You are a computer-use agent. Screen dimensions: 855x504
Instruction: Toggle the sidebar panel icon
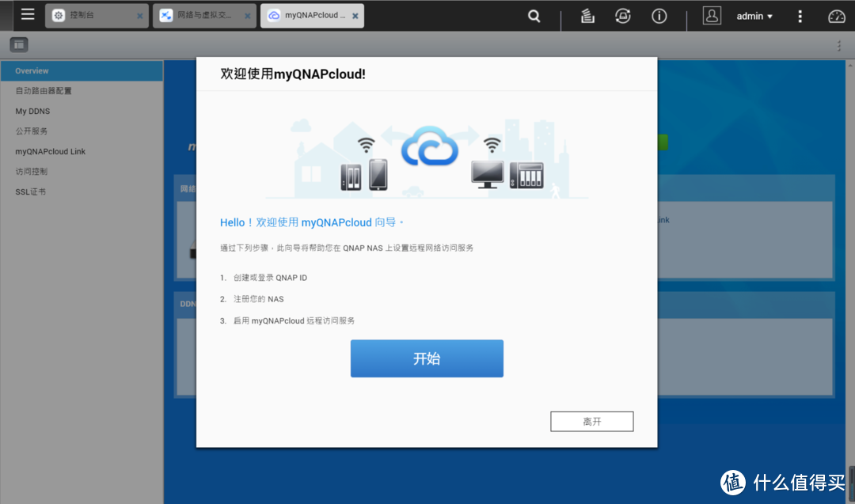[18, 44]
